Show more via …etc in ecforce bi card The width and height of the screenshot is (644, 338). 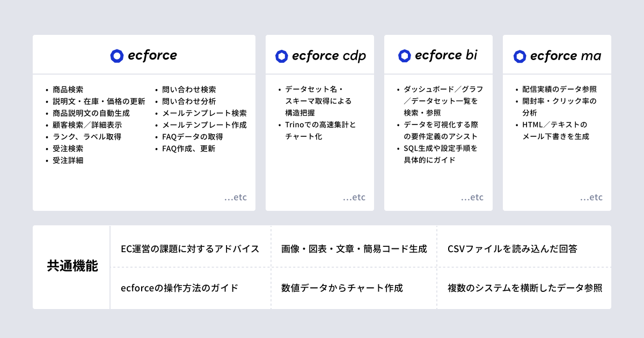(472, 197)
